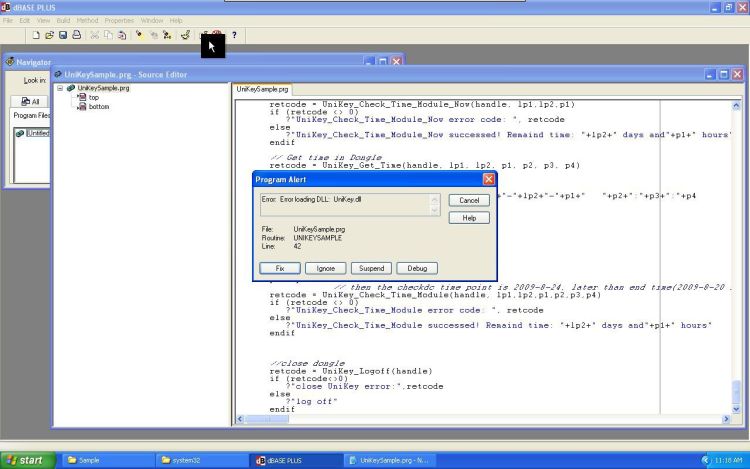
Task: Click the third toolbar icon in the Find group
Action: (167, 35)
